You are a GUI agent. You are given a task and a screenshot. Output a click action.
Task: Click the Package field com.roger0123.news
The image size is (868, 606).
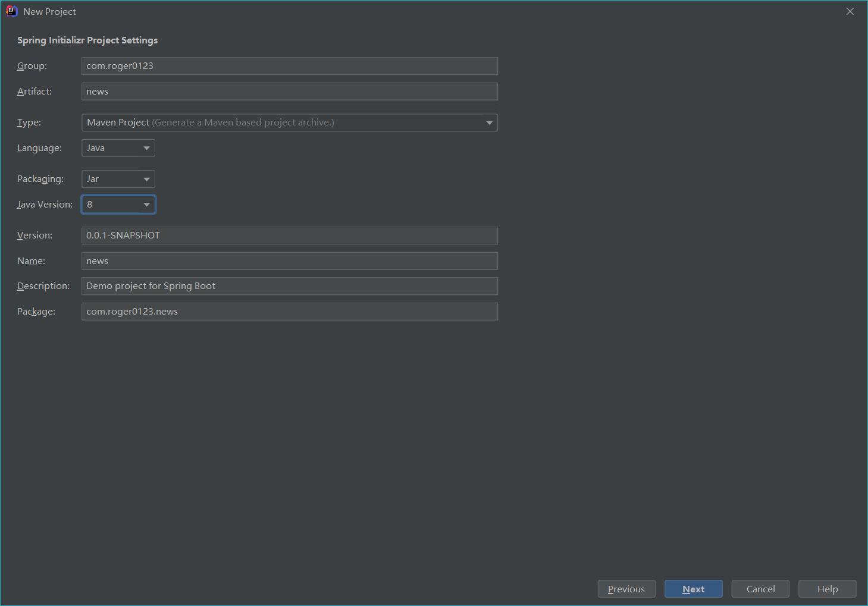(289, 312)
